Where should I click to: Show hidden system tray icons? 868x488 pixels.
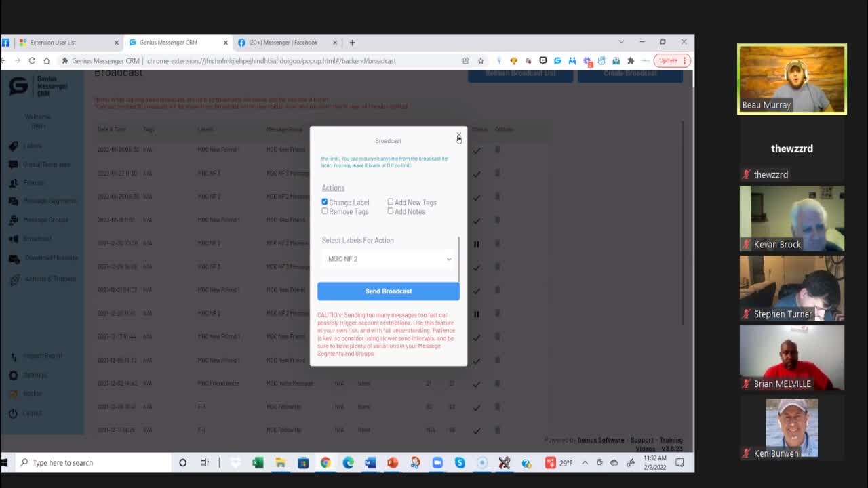tap(585, 462)
